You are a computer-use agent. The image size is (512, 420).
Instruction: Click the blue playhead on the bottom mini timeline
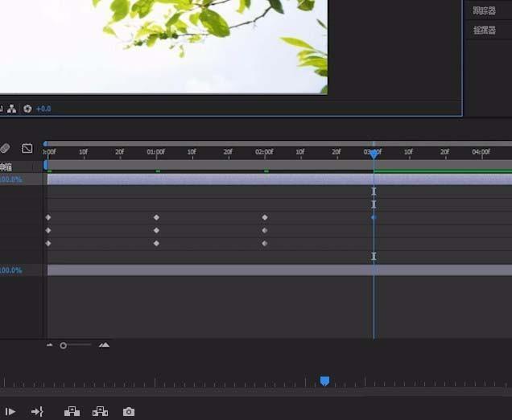(x=324, y=381)
